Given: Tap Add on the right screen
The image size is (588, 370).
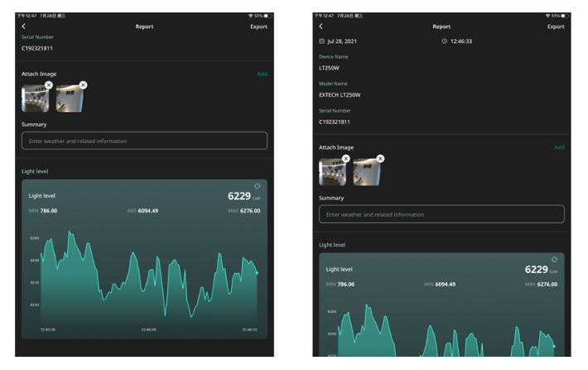Looking at the screenshot, I should (559, 147).
